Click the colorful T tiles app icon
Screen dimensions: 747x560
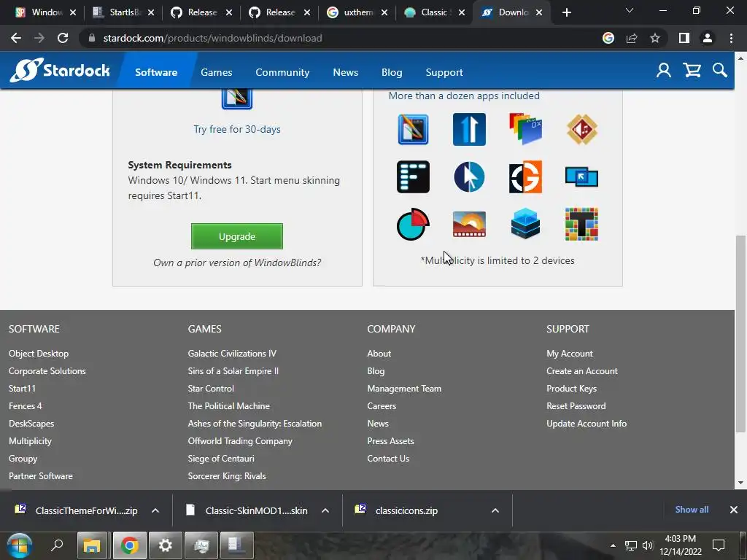click(581, 224)
